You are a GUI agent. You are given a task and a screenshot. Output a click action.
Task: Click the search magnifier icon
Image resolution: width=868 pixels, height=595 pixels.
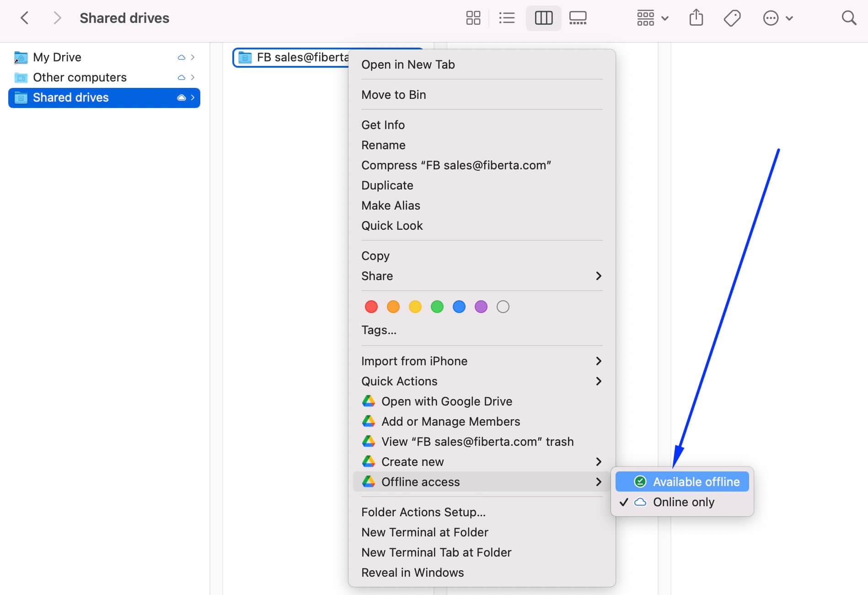pyautogui.click(x=849, y=18)
